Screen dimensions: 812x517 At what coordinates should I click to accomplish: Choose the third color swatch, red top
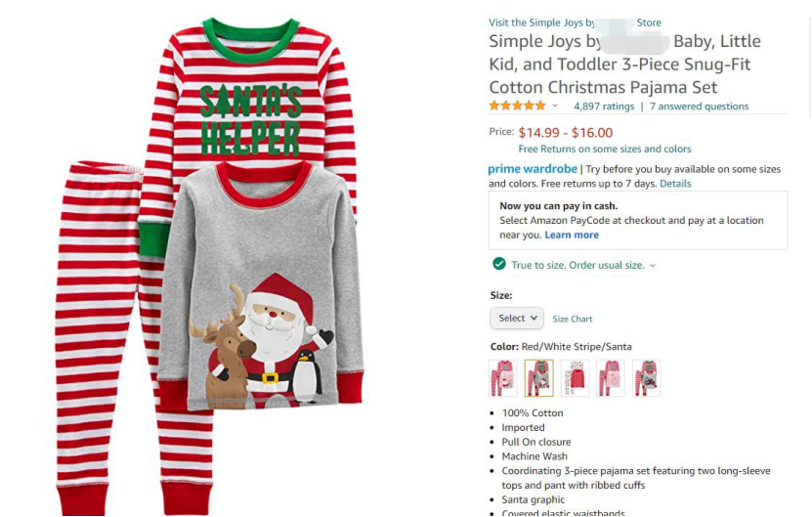click(575, 377)
